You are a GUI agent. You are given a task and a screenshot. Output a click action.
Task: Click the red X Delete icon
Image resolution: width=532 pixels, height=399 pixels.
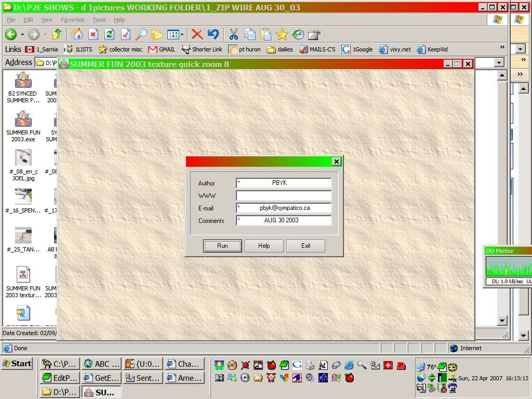pyautogui.click(x=197, y=34)
